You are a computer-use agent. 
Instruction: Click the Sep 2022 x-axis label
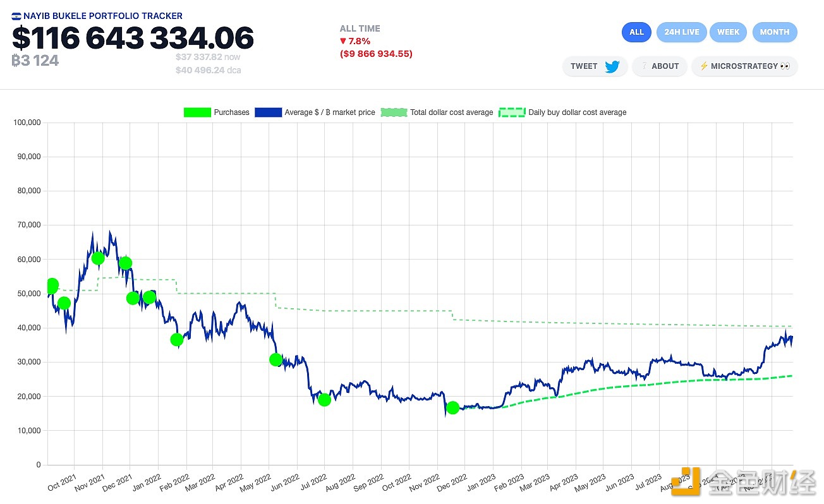(369, 482)
